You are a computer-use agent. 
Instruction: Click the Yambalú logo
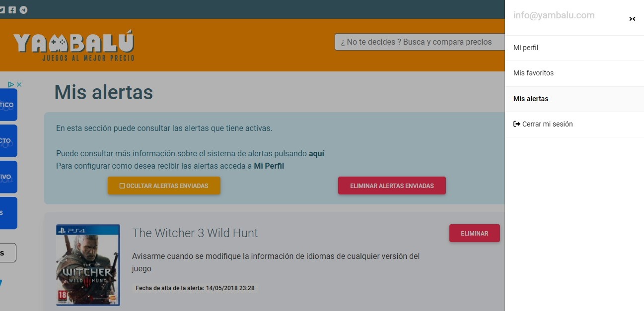[73, 47]
